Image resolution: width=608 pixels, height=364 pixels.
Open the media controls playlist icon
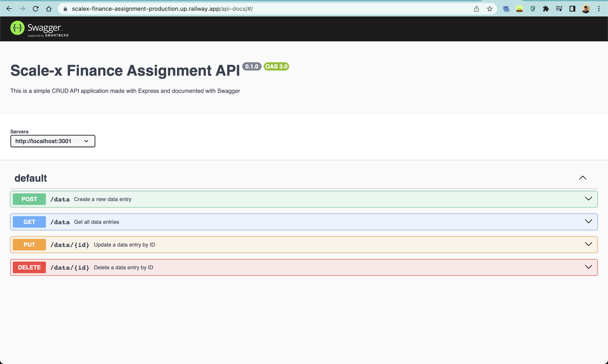tap(559, 9)
